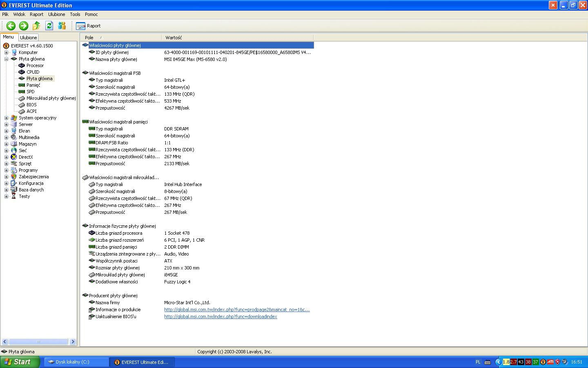
Task: Open the Raport toolbar button
Action: point(88,26)
